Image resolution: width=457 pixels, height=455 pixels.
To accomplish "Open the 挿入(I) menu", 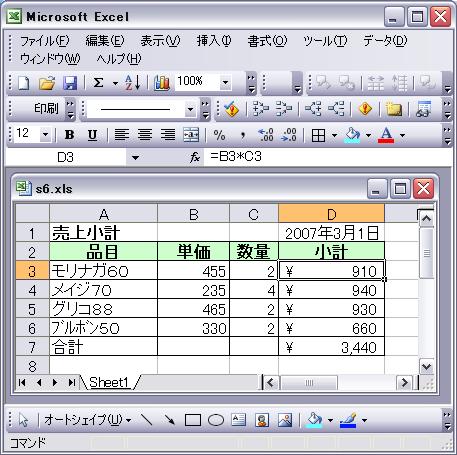I will point(214,41).
